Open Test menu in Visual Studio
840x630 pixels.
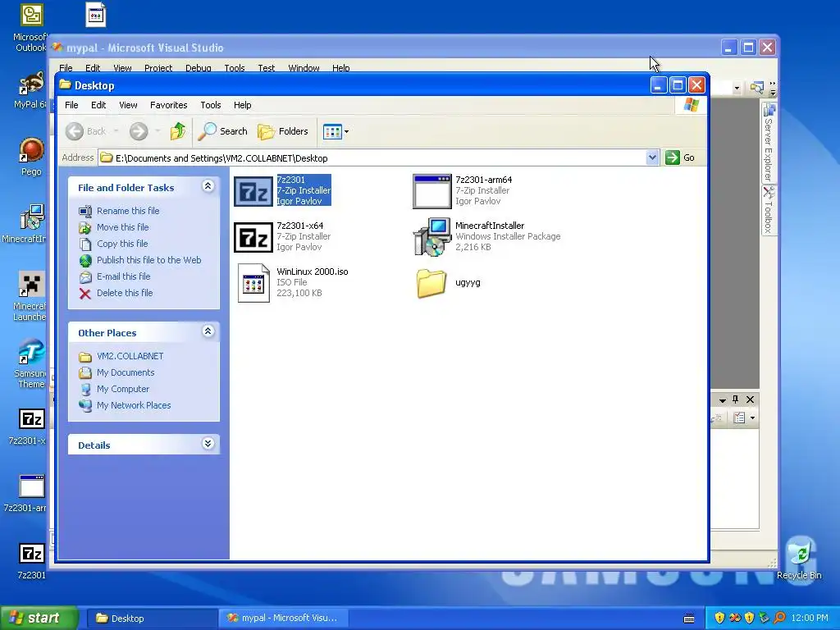click(267, 68)
